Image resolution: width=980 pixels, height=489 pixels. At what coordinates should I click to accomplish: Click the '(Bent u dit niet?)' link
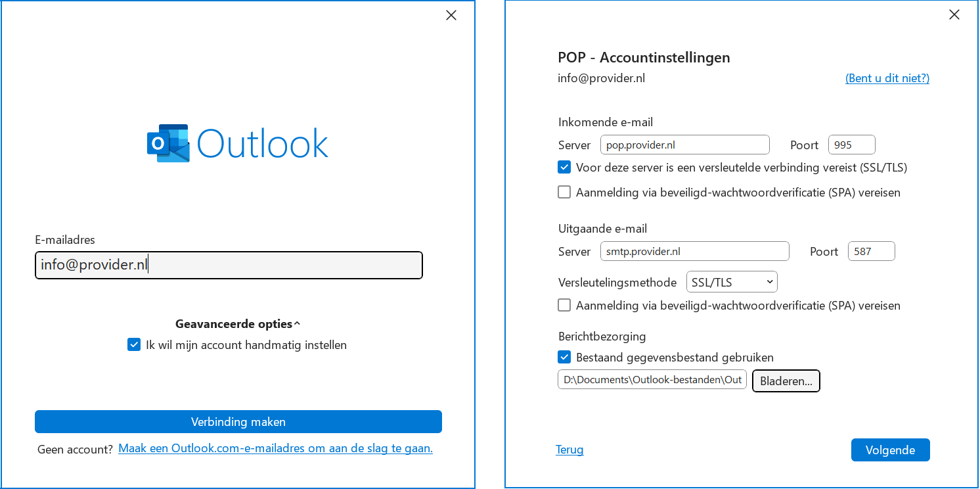pyautogui.click(x=887, y=78)
